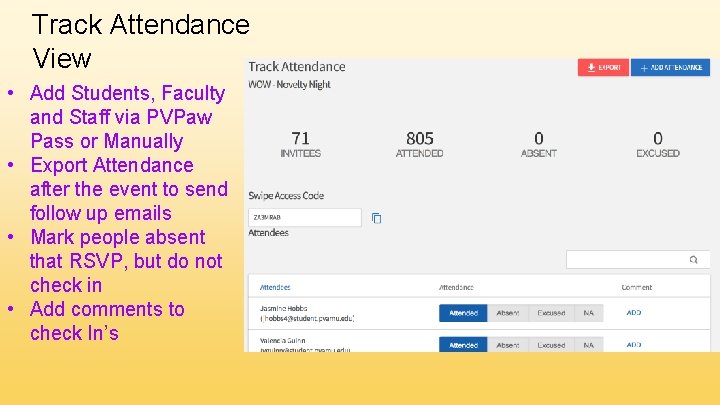Mark Jasmine Hobbs as Absent
Screen dimensions: 720x405
click(x=508, y=313)
